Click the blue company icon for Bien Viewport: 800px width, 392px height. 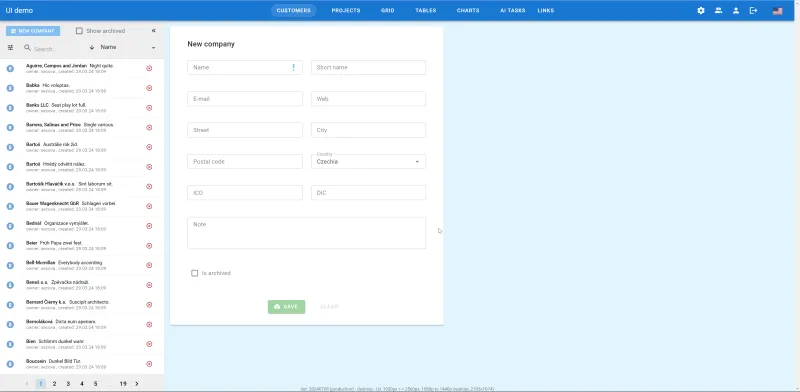10,344
